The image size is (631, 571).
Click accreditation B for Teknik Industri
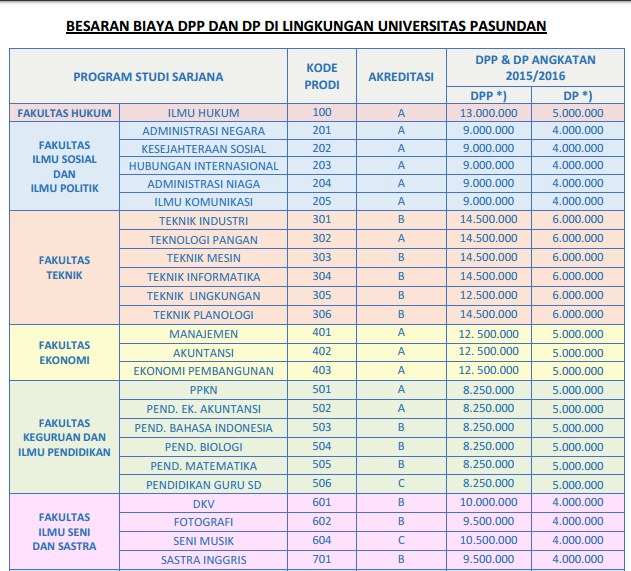pyautogui.click(x=401, y=219)
